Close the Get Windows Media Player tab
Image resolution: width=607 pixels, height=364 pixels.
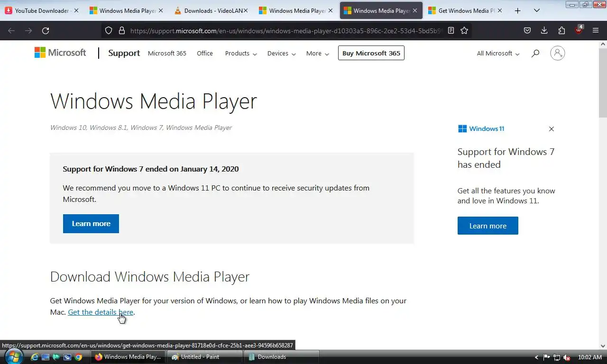(x=499, y=10)
